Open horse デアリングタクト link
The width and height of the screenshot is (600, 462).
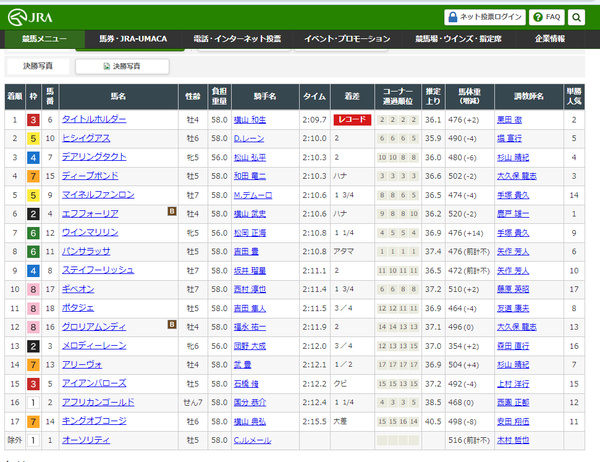(94, 157)
